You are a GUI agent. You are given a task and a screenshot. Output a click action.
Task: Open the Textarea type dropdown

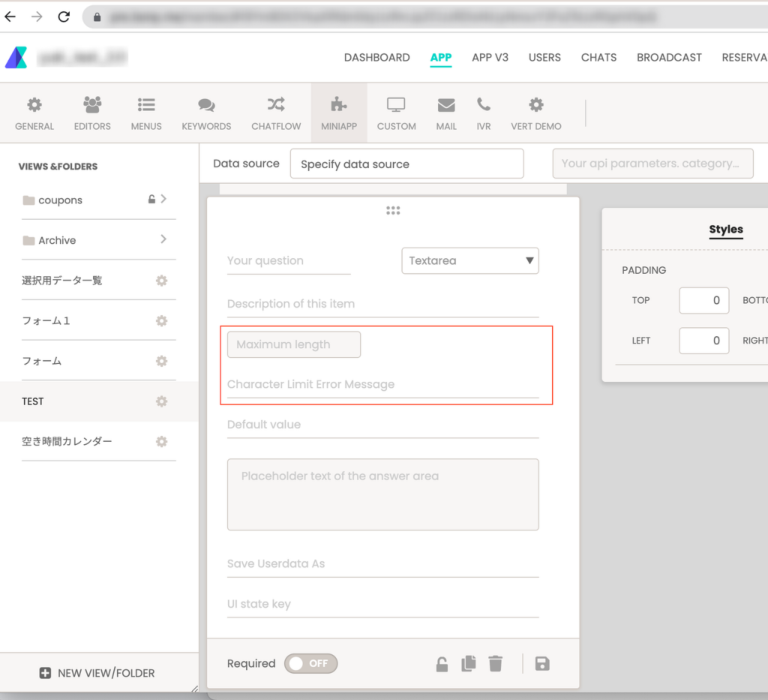point(470,260)
